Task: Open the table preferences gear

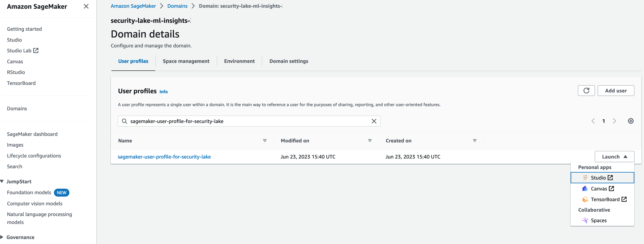Action: [631, 121]
